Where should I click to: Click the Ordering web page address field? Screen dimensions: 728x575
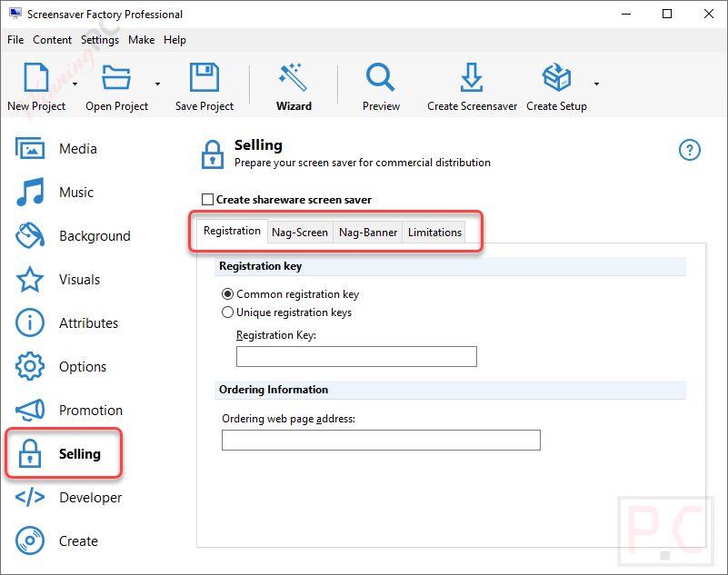point(381,440)
